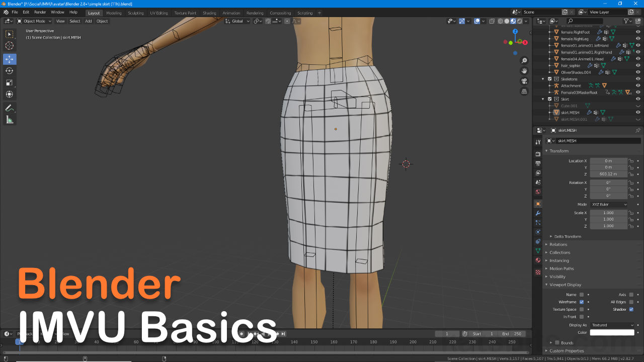
Task: Expand the Motion Paths panel
Action: click(x=561, y=268)
